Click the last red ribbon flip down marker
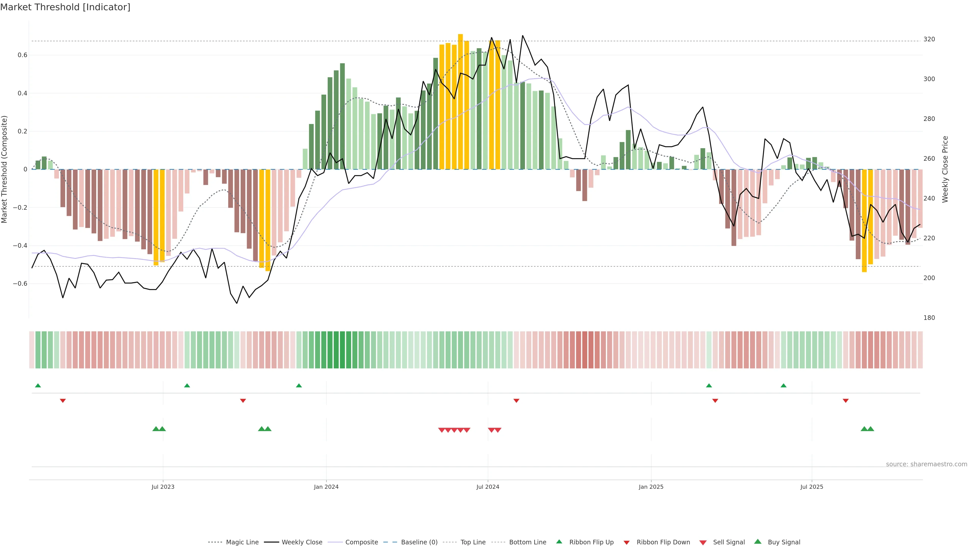 (846, 400)
